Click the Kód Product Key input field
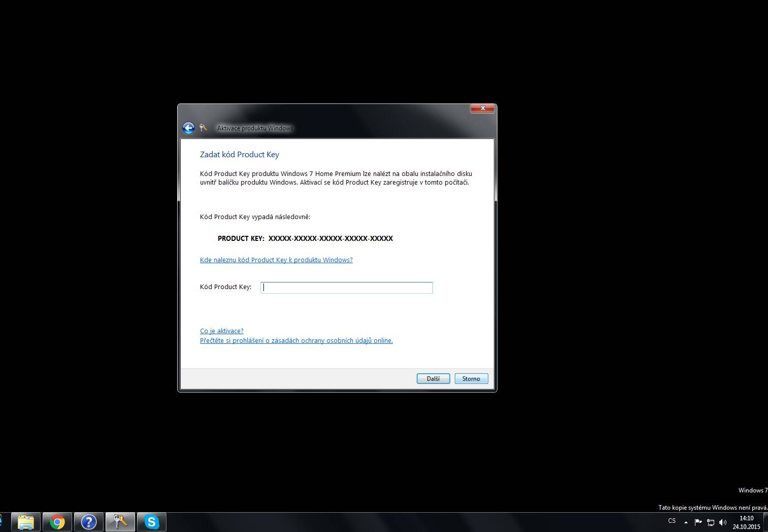Screen dimensions: 768x532 [347, 288]
